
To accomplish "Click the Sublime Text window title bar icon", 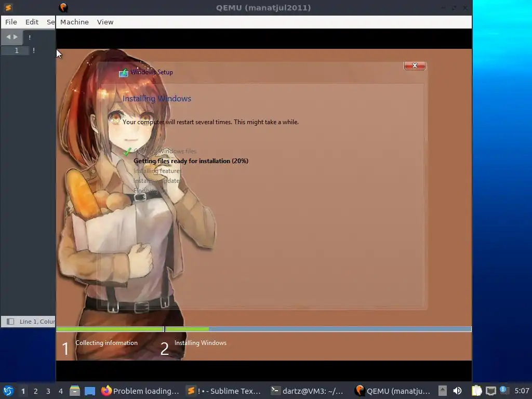I will 8,7.
